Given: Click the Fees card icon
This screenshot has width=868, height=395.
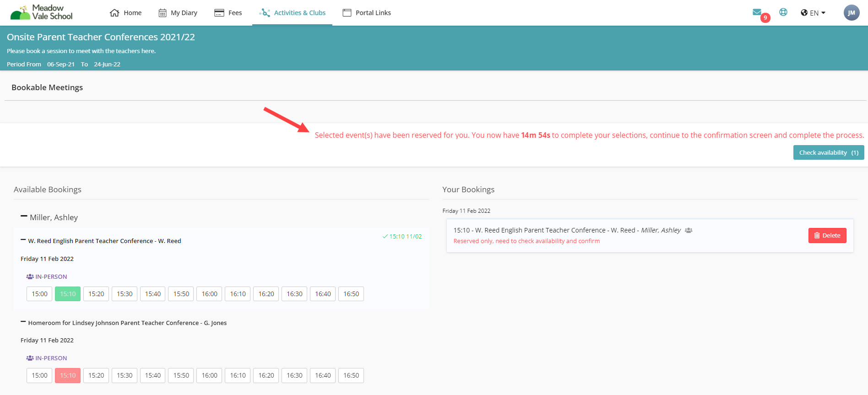Looking at the screenshot, I should 219,13.
